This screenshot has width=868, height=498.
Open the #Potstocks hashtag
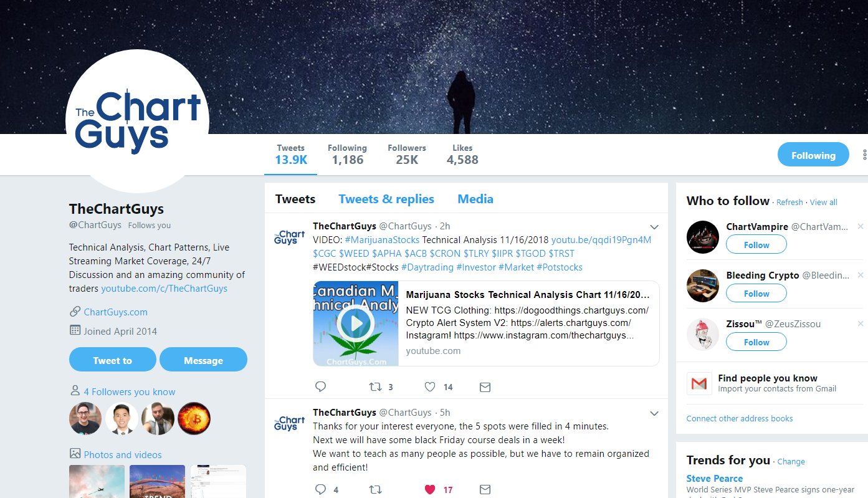click(560, 267)
